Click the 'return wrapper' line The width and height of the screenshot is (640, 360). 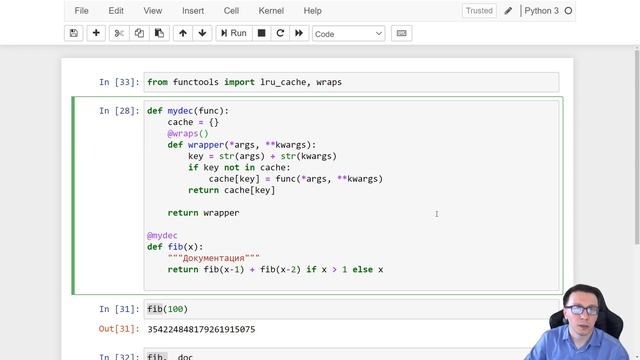click(x=203, y=213)
